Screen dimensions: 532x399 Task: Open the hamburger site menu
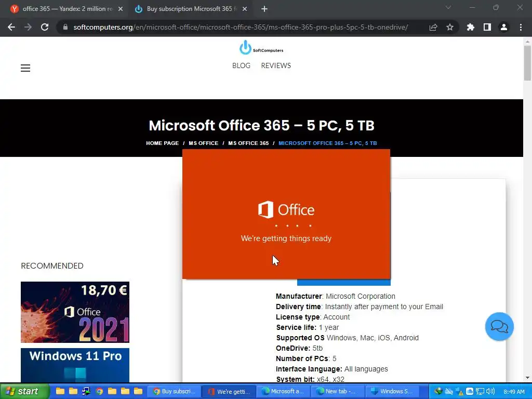(x=25, y=68)
